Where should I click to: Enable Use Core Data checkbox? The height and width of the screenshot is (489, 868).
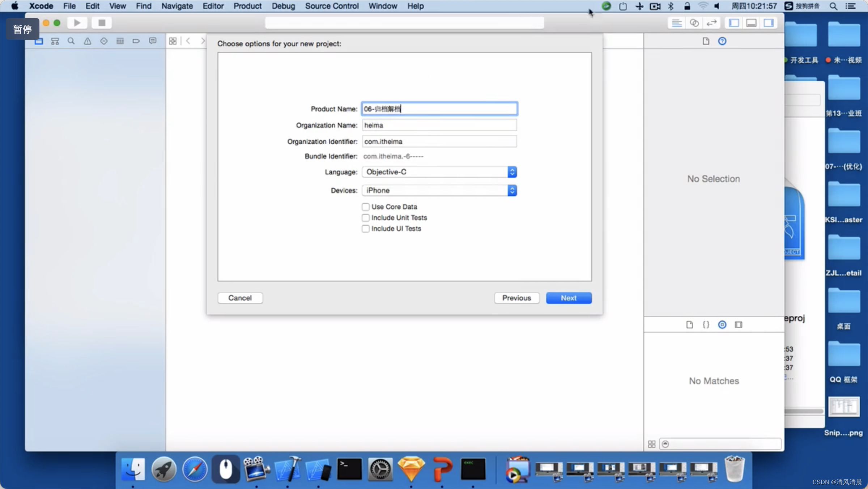pos(365,206)
